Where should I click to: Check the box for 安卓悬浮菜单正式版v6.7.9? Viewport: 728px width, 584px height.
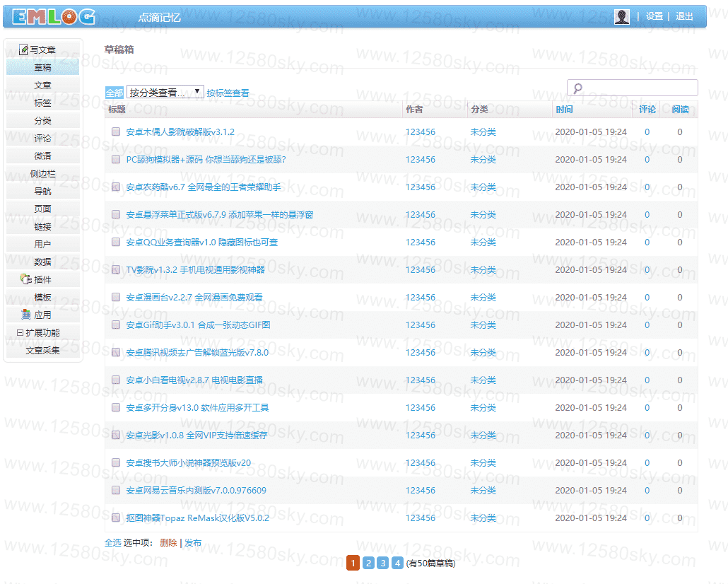coord(116,214)
